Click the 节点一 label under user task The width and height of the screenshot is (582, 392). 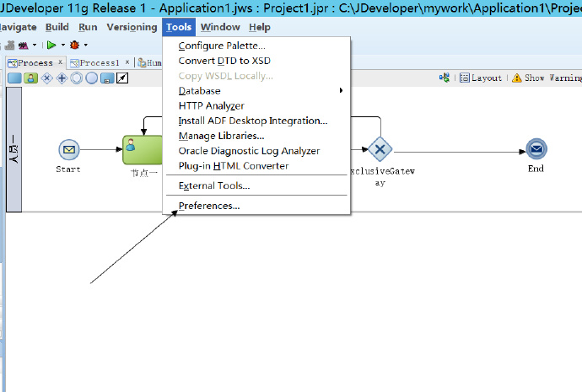144,173
